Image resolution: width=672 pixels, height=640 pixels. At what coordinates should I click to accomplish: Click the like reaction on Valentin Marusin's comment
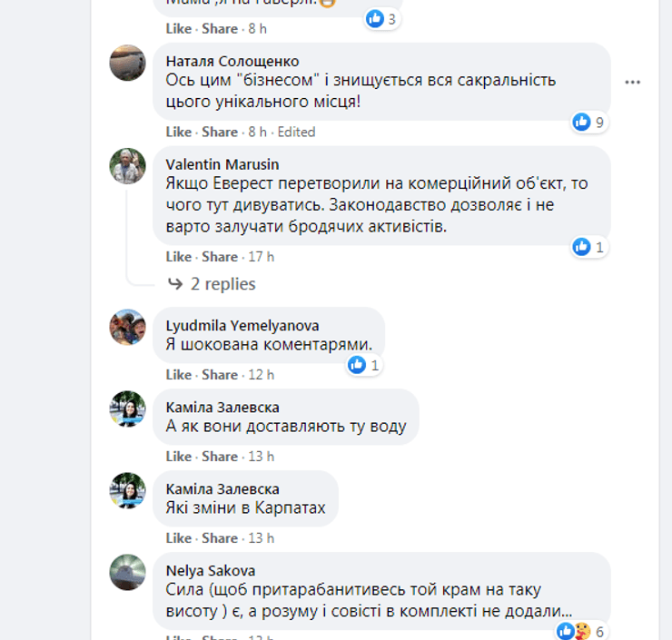[582, 246]
